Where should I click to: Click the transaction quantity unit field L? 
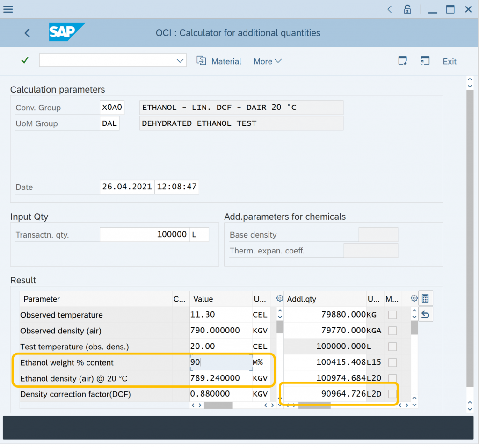pos(199,234)
